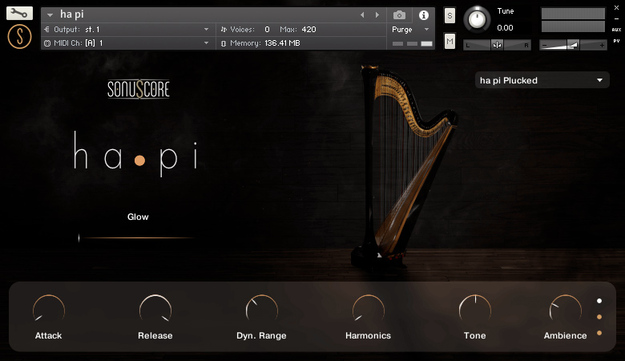Open the ha pi Plucked preset dropdown

542,80
